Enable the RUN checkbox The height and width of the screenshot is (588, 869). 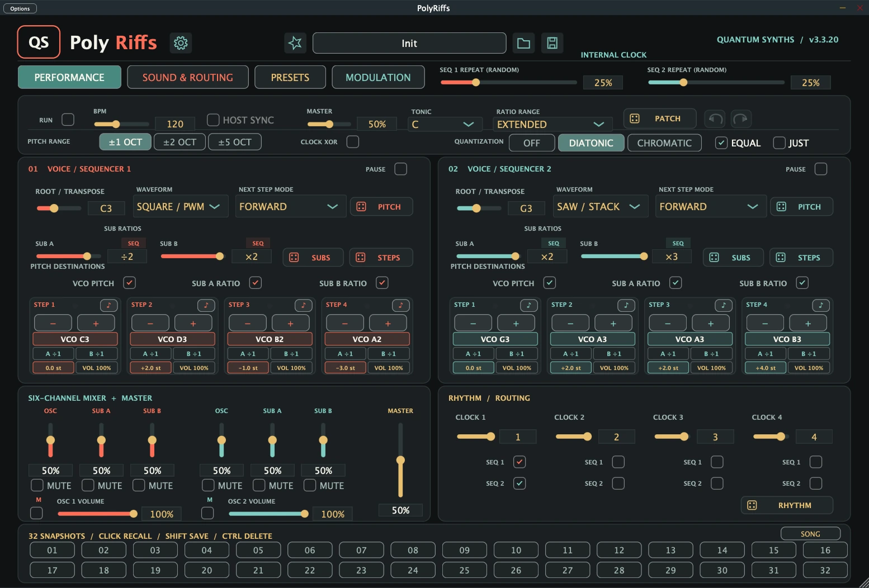point(68,120)
